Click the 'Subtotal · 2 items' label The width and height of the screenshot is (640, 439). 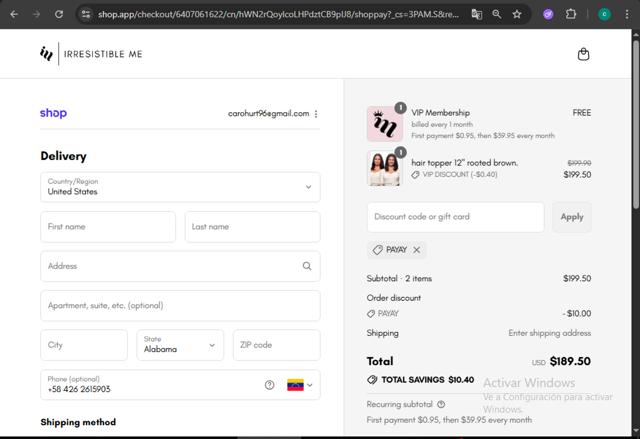click(399, 278)
